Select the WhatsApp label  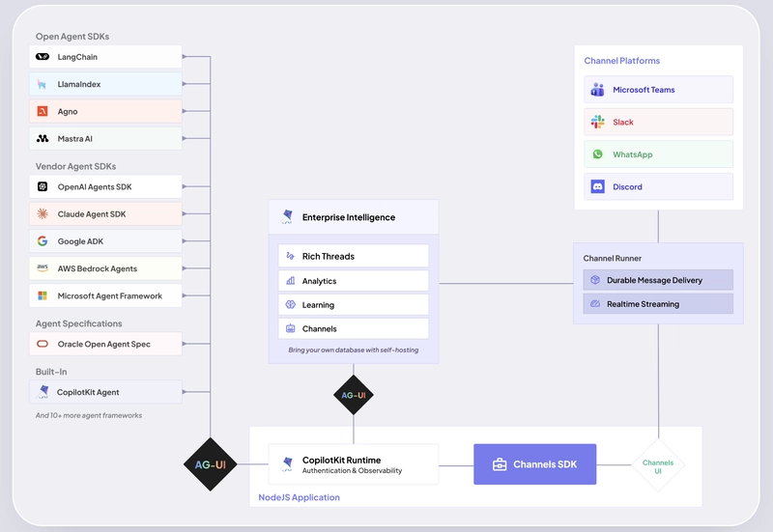click(x=633, y=154)
